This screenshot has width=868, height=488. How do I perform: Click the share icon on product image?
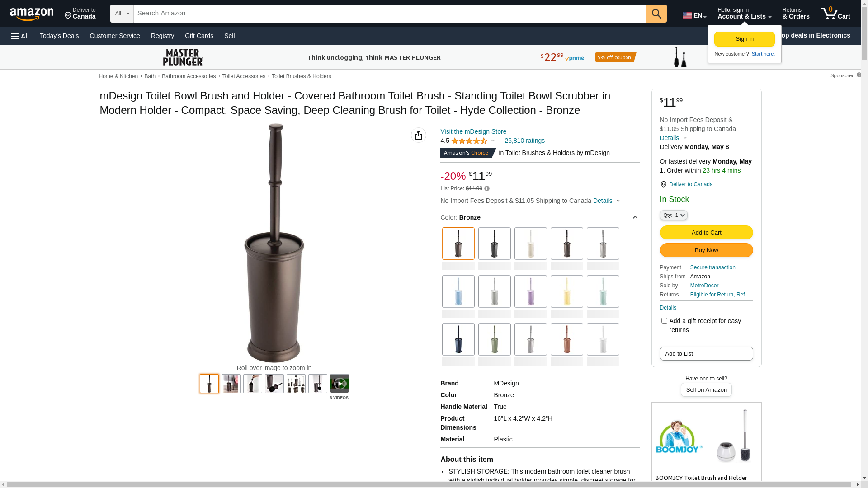click(x=419, y=135)
